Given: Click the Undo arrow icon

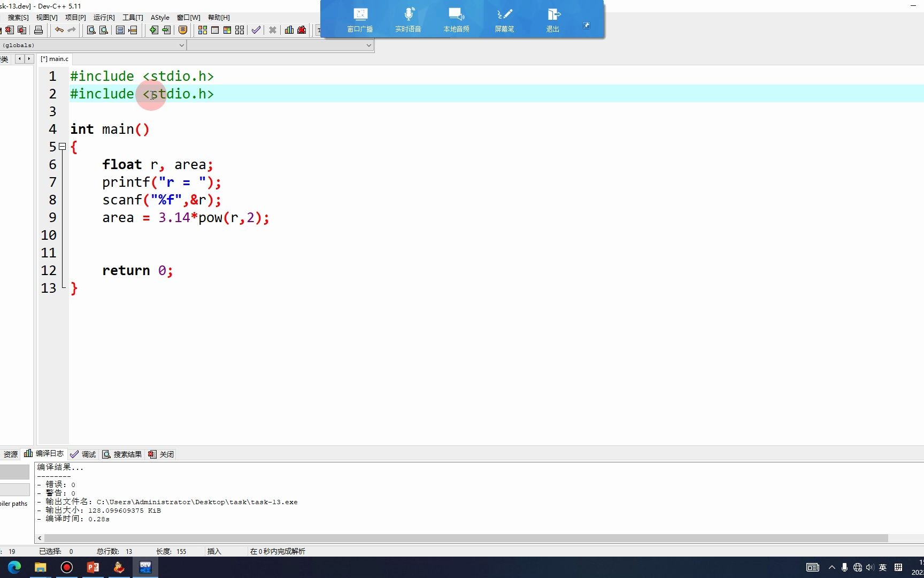Looking at the screenshot, I should pos(59,30).
